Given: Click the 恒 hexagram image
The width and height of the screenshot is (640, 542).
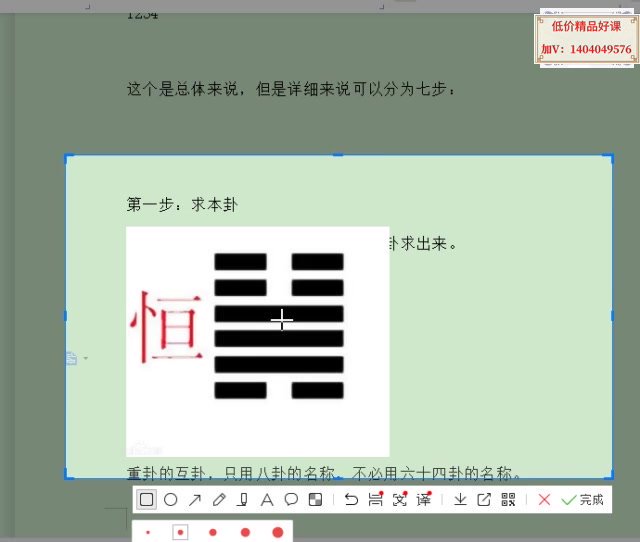Looking at the screenshot, I should coord(258,342).
